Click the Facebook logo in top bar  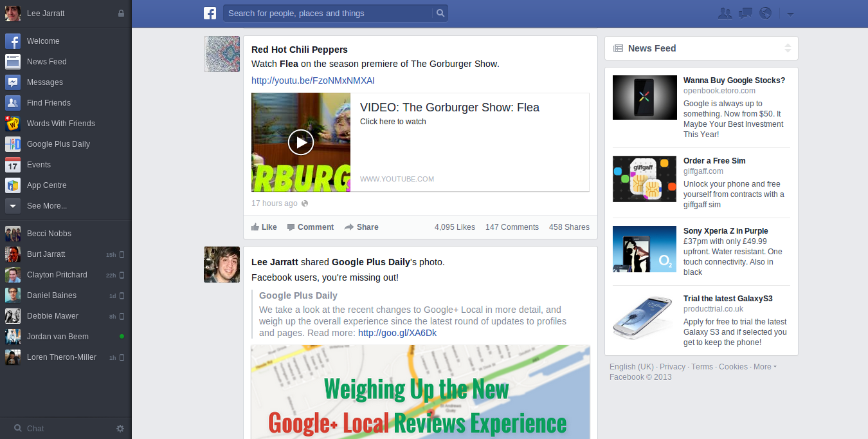(x=210, y=13)
